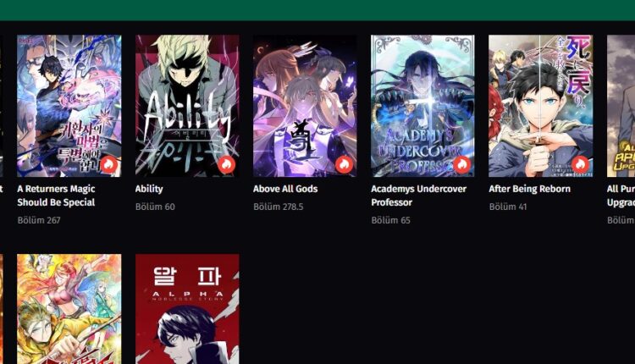Open Bölüm 278.5 under Above All Gods
This screenshot has width=635, height=364.
[279, 207]
